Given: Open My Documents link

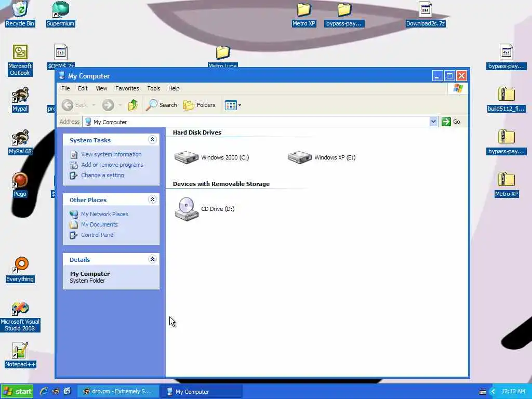Looking at the screenshot, I should pyautogui.click(x=99, y=224).
